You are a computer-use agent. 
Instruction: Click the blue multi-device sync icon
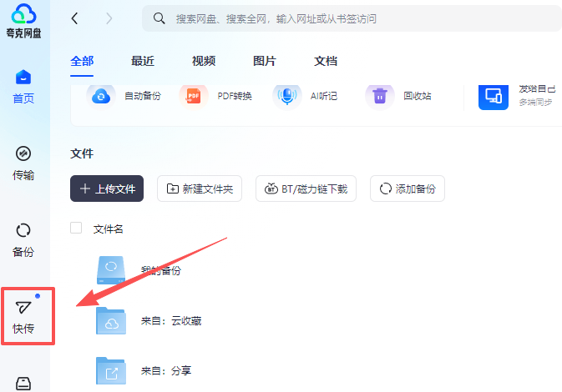tap(494, 97)
